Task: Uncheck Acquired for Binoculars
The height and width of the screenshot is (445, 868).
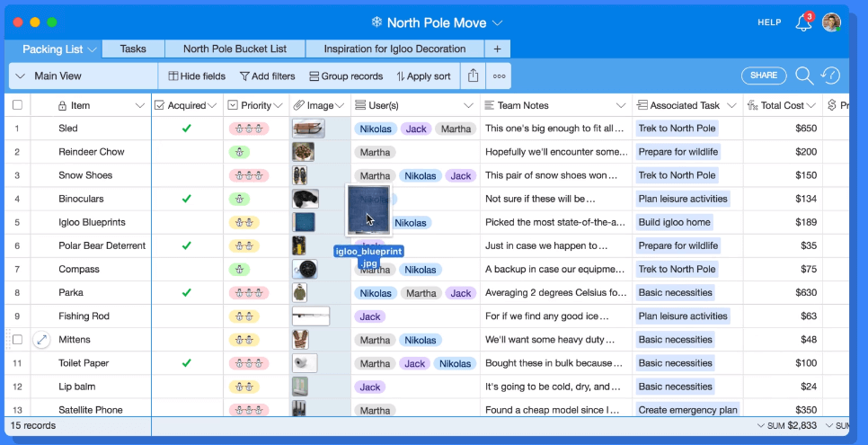Action: pos(187,199)
